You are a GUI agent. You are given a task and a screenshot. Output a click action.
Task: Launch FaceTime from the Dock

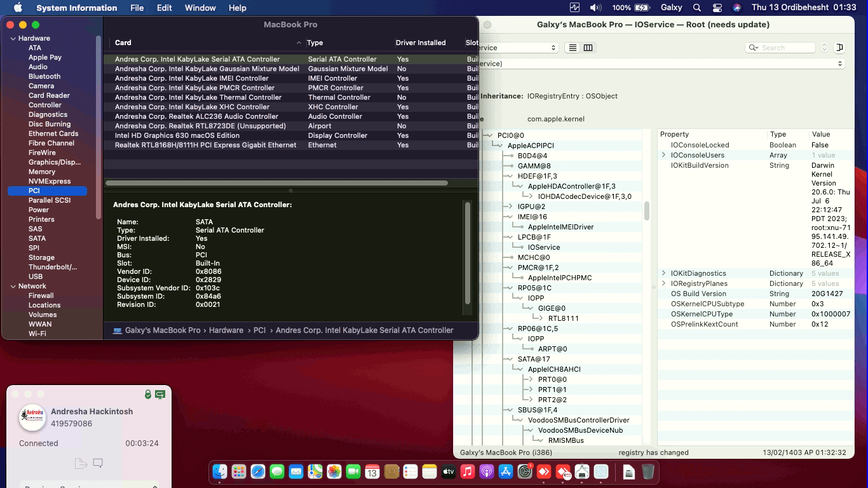coord(353,471)
